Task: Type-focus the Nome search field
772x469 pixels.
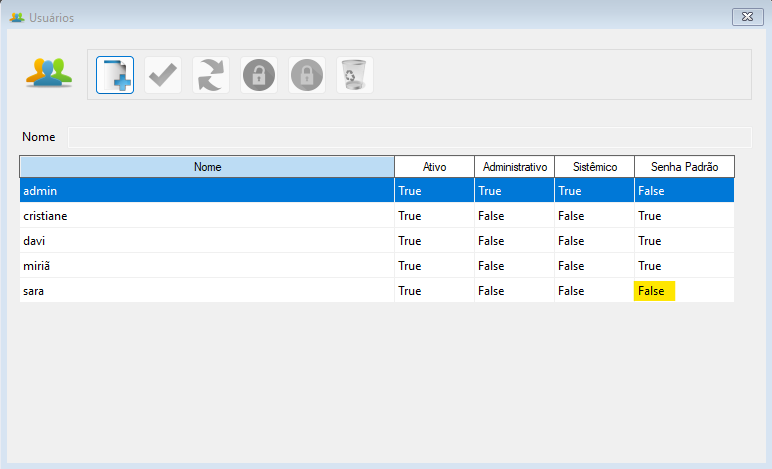Action: pos(408,137)
